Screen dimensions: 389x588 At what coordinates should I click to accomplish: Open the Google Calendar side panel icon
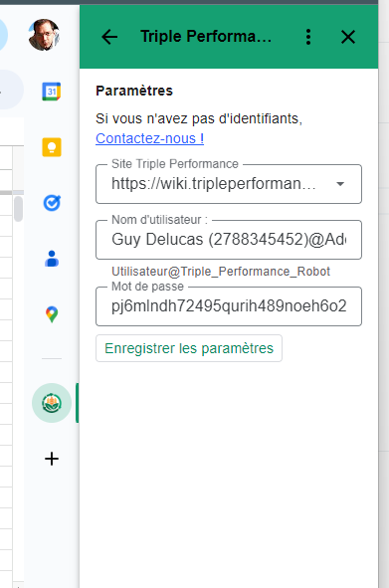pos(52,92)
